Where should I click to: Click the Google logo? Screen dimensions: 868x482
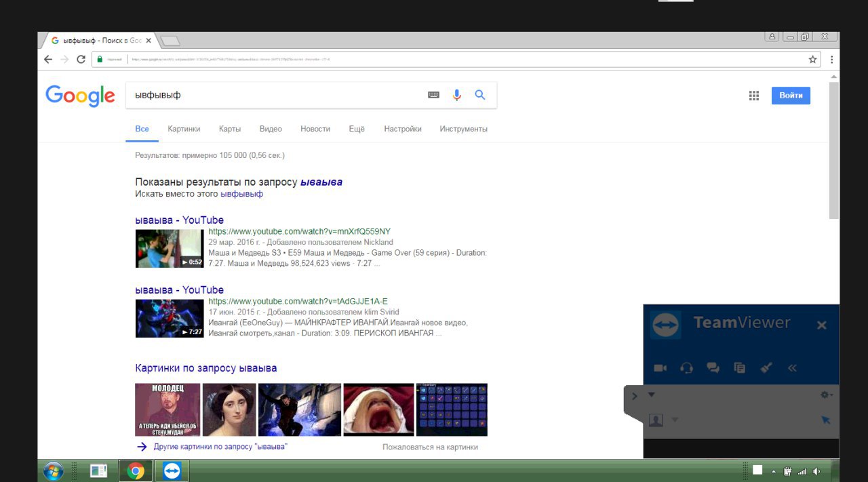coord(80,96)
